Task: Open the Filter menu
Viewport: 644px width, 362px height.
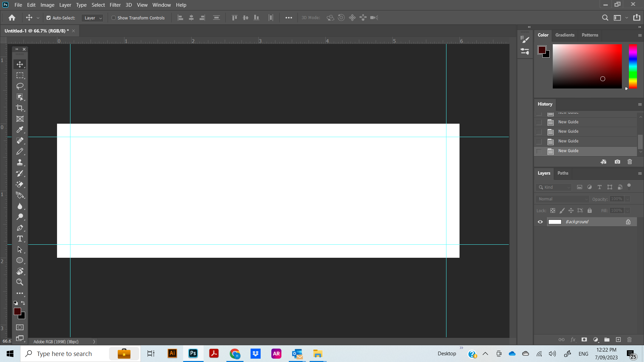Action: pyautogui.click(x=115, y=5)
